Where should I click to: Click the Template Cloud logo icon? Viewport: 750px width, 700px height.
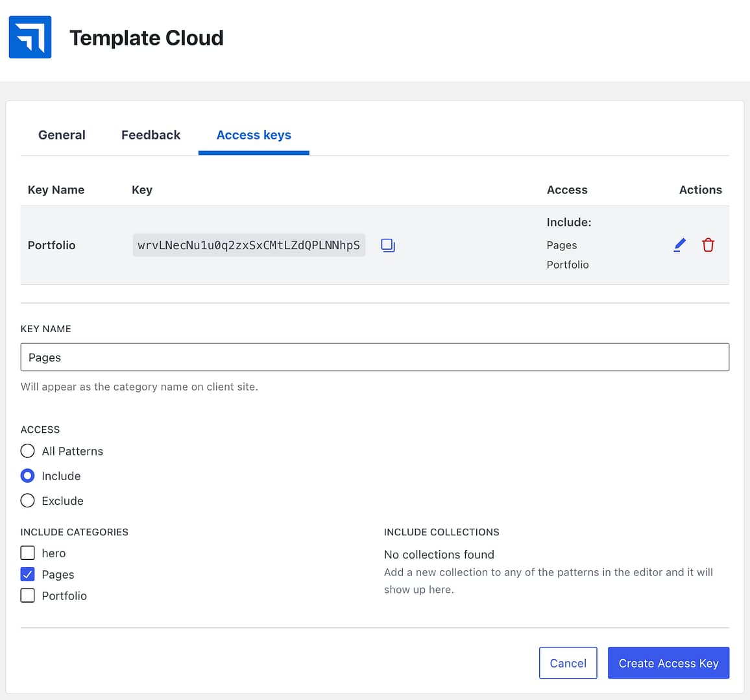[30, 37]
